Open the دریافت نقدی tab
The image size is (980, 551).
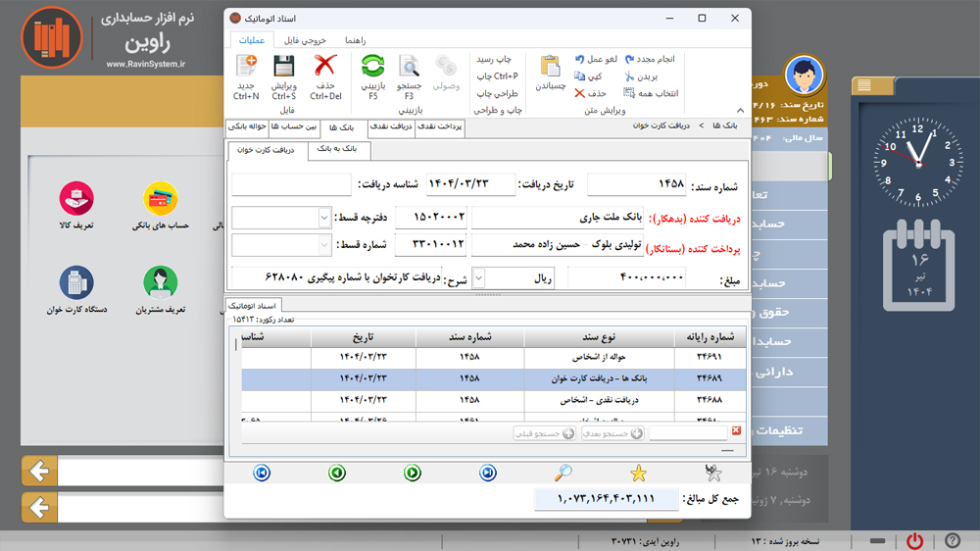(391, 127)
